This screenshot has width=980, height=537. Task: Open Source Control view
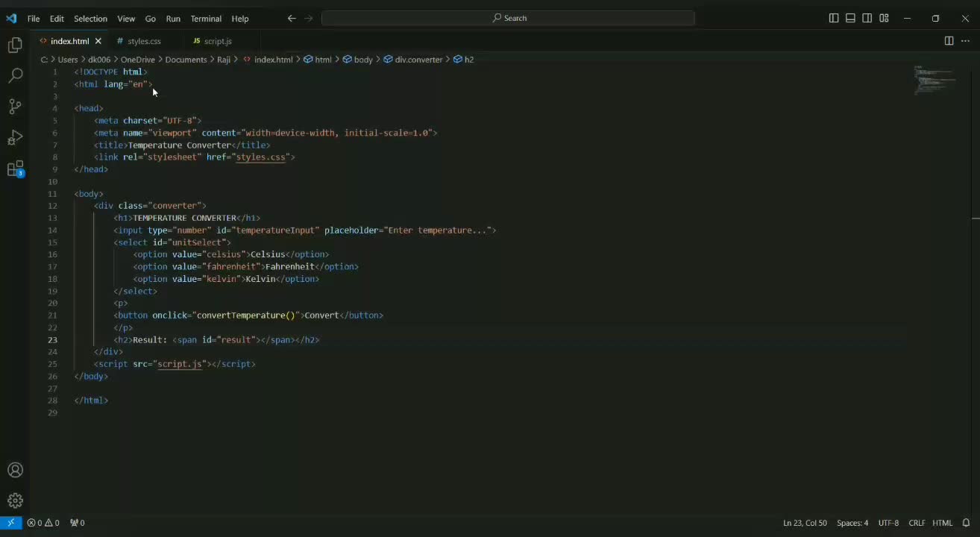15,107
